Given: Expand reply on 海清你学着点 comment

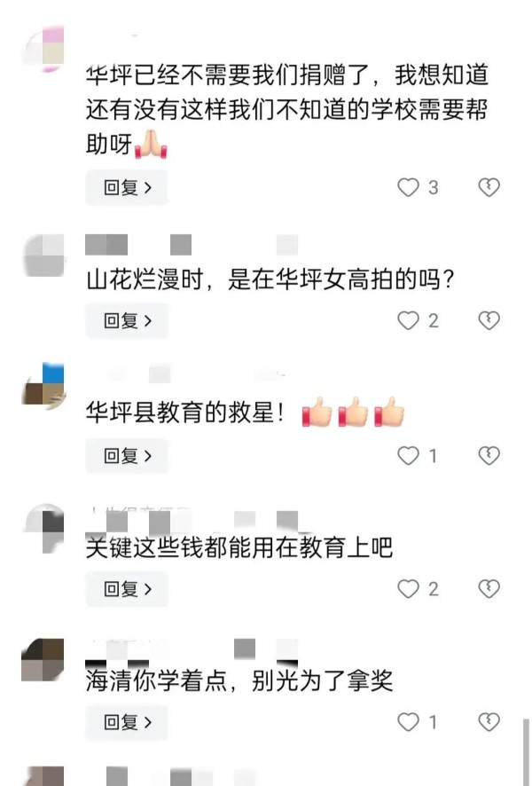Looking at the screenshot, I should point(127,722).
